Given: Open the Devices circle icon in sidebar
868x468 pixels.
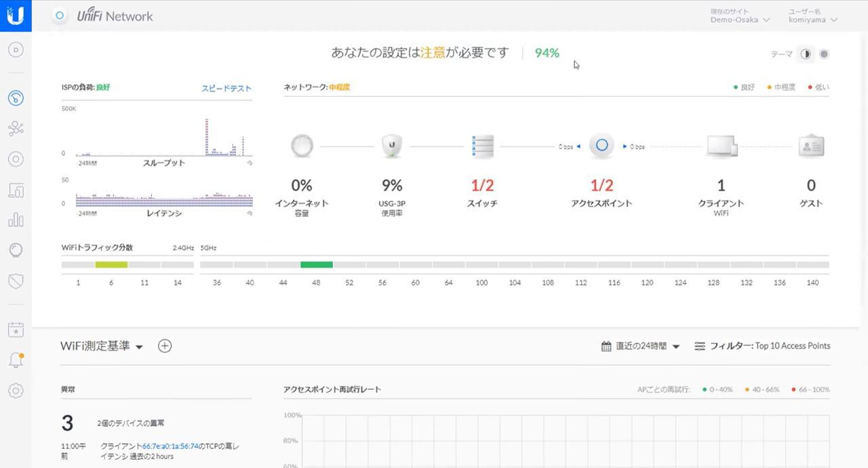Looking at the screenshot, I should (16, 159).
